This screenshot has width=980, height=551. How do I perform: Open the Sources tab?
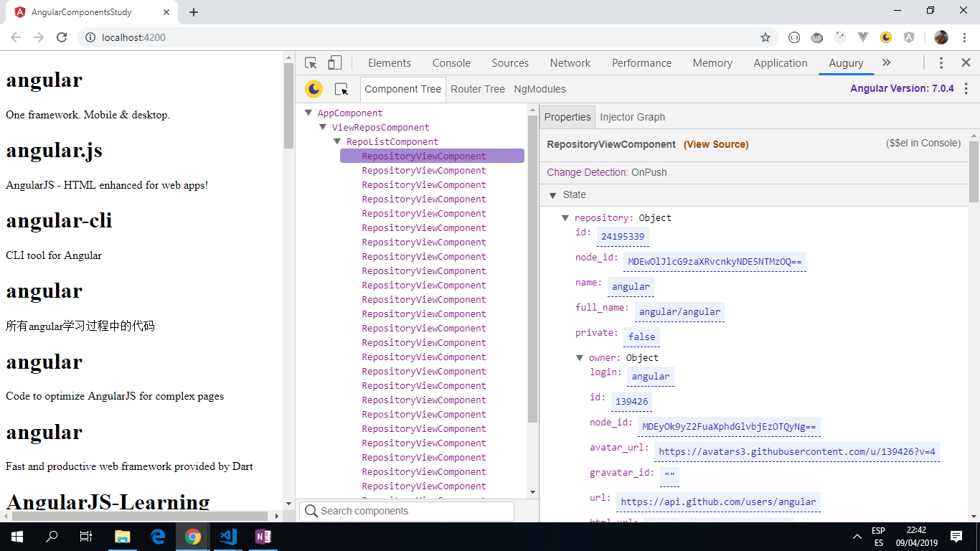[x=510, y=63]
